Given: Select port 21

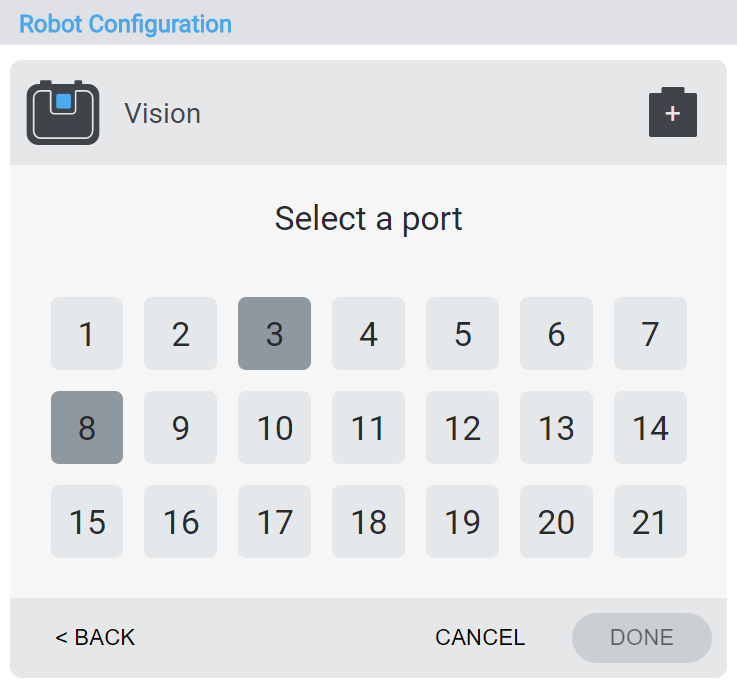Looking at the screenshot, I should coord(651,522).
